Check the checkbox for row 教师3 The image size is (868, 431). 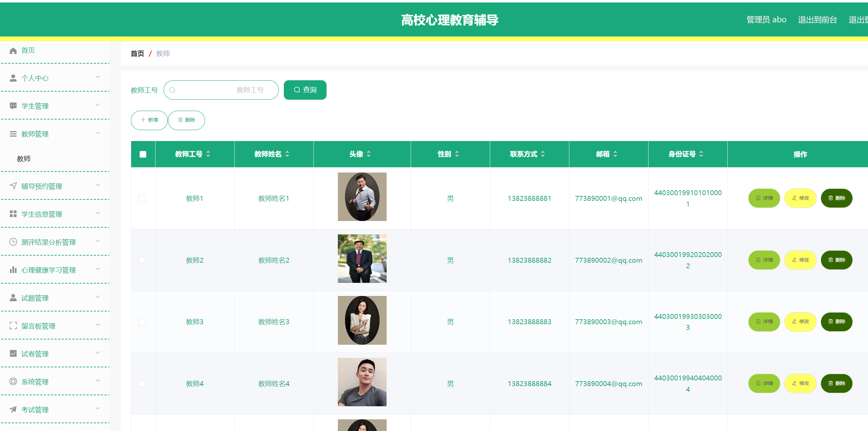pyautogui.click(x=142, y=322)
